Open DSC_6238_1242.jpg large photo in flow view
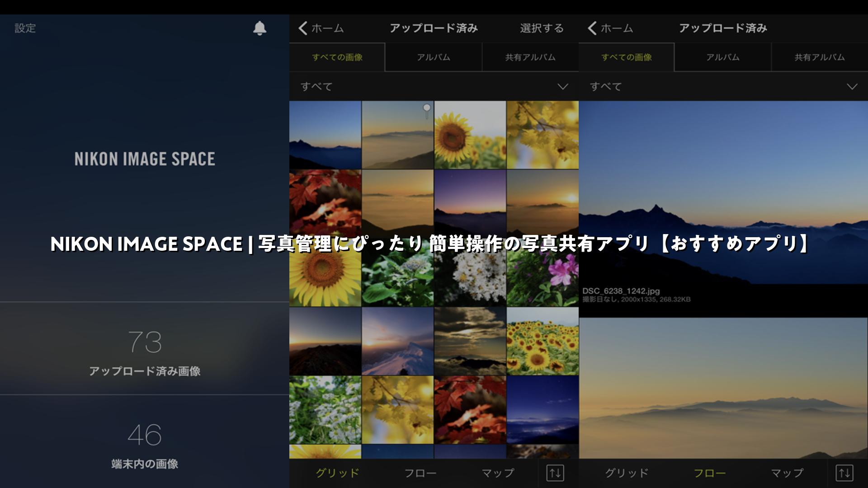The image size is (868, 488). pos(723,192)
